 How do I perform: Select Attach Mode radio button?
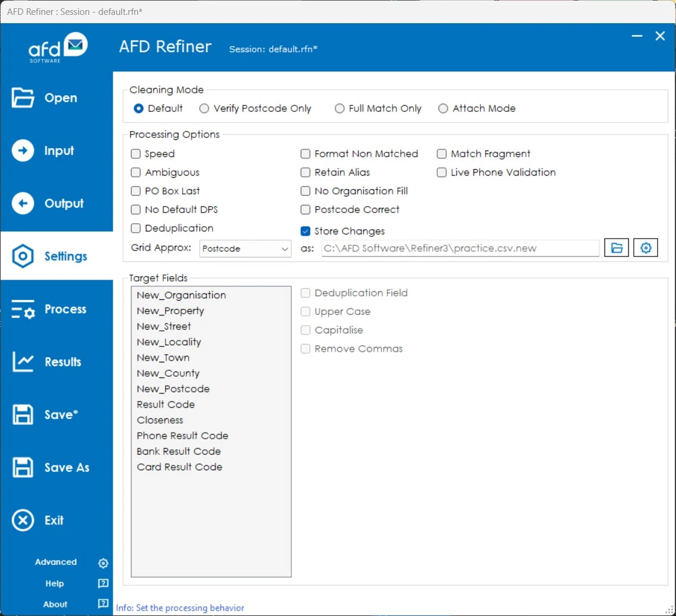(443, 108)
